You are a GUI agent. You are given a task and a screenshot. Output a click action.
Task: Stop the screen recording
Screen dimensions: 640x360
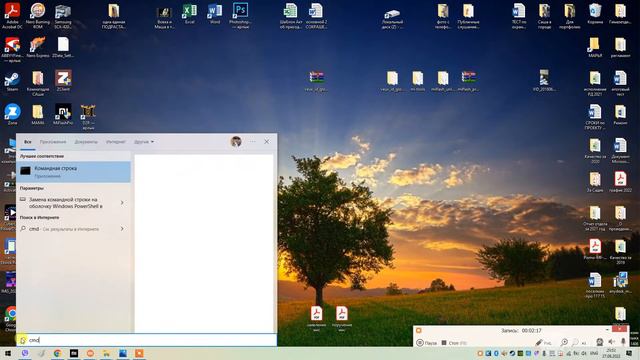[x=453, y=343]
